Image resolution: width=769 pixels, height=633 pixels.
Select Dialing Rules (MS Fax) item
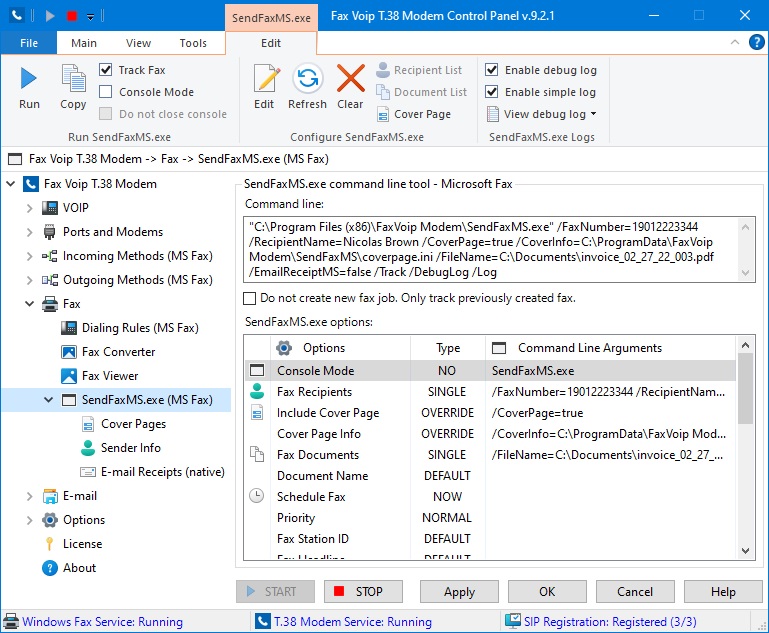140,328
